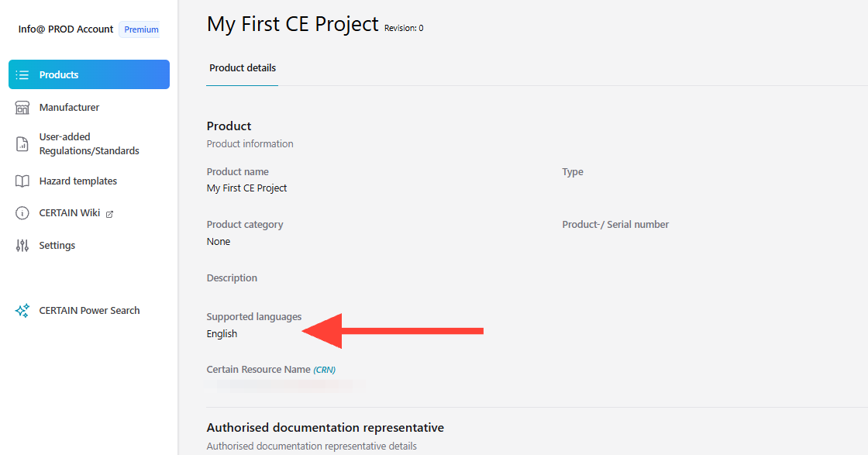Click the Hazard templates book icon
This screenshot has height=455, width=868.
click(x=22, y=181)
